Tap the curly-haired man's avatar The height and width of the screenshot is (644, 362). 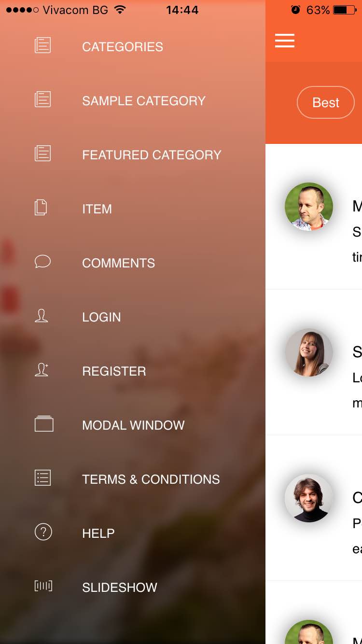[309, 498]
